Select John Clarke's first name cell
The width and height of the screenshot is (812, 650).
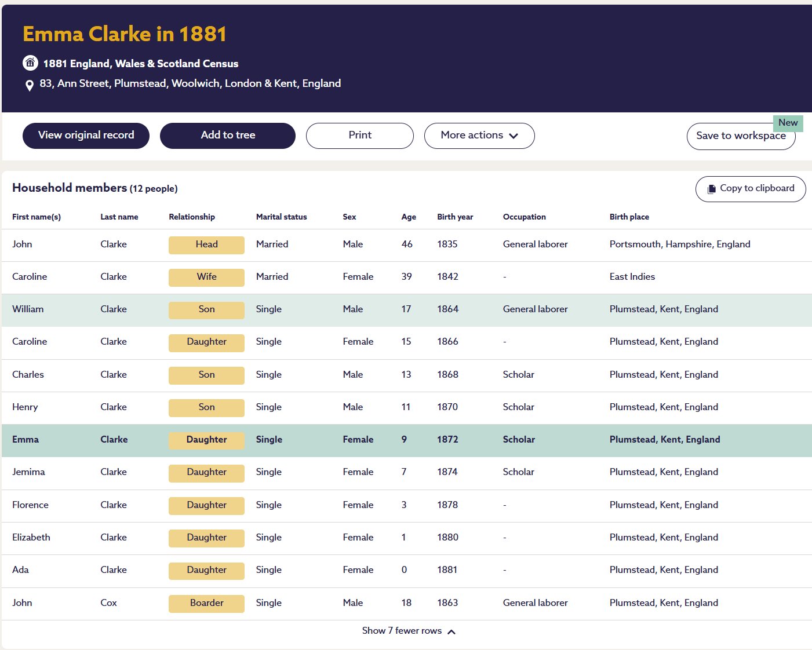(22, 244)
